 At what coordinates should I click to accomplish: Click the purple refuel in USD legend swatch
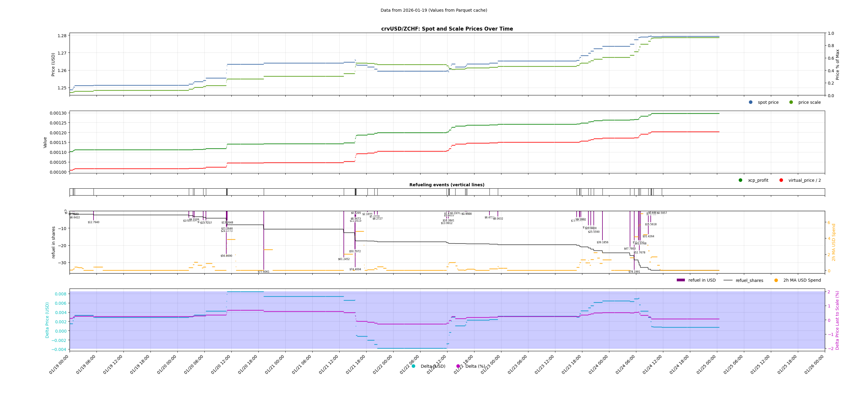click(681, 280)
